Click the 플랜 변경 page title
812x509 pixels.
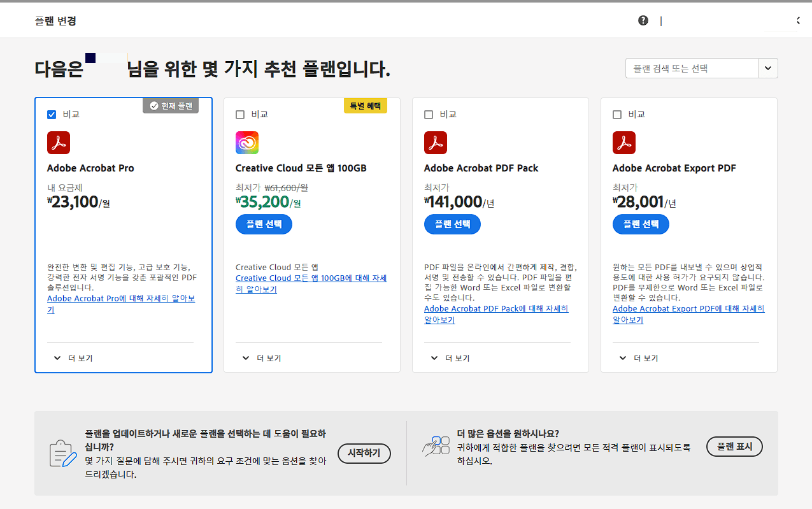click(x=55, y=21)
